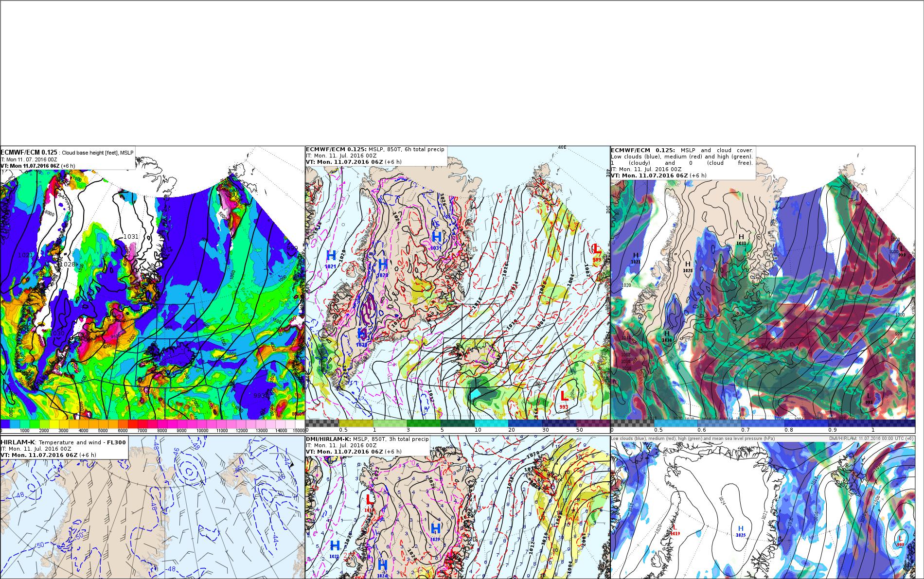Open the ECMWF MSLP and cloud cover map

click(763, 289)
